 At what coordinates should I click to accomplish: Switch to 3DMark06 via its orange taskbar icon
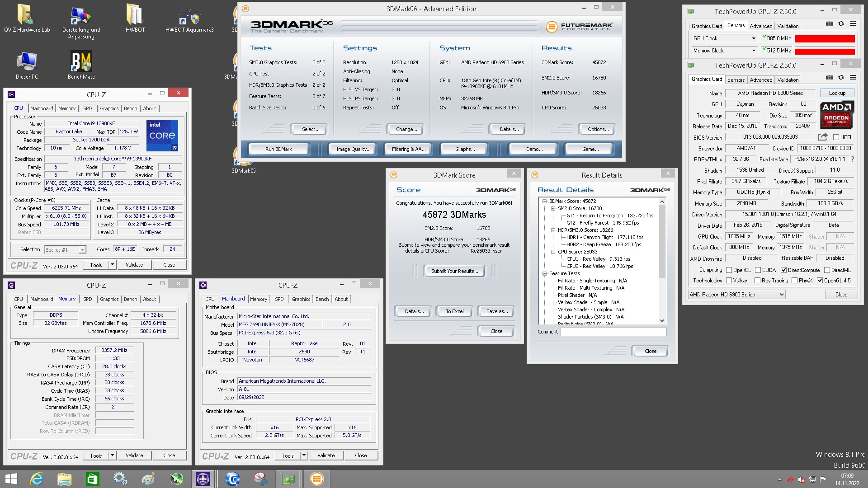pos(316,479)
